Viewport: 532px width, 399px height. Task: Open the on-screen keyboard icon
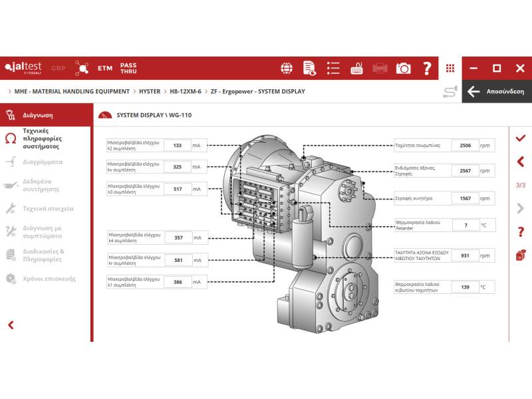pos(356,68)
